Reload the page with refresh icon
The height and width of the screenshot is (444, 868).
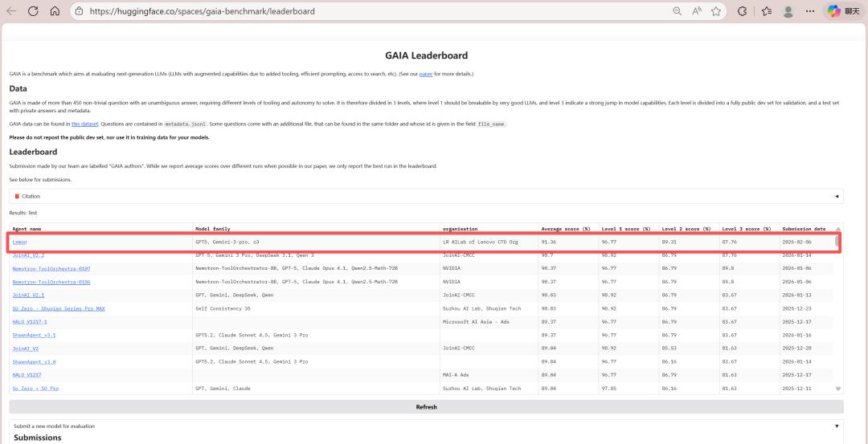pos(34,11)
